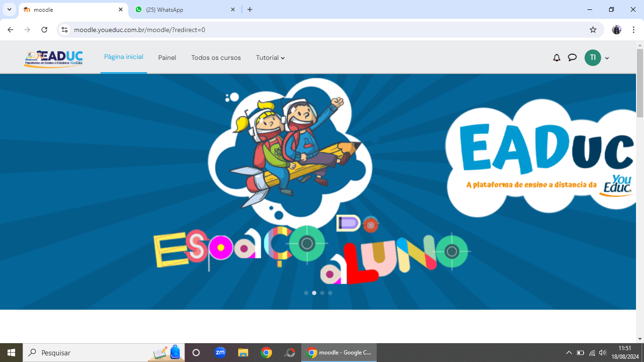Select the fourth carousel slide dot
644x362 pixels.
pyautogui.click(x=330, y=293)
